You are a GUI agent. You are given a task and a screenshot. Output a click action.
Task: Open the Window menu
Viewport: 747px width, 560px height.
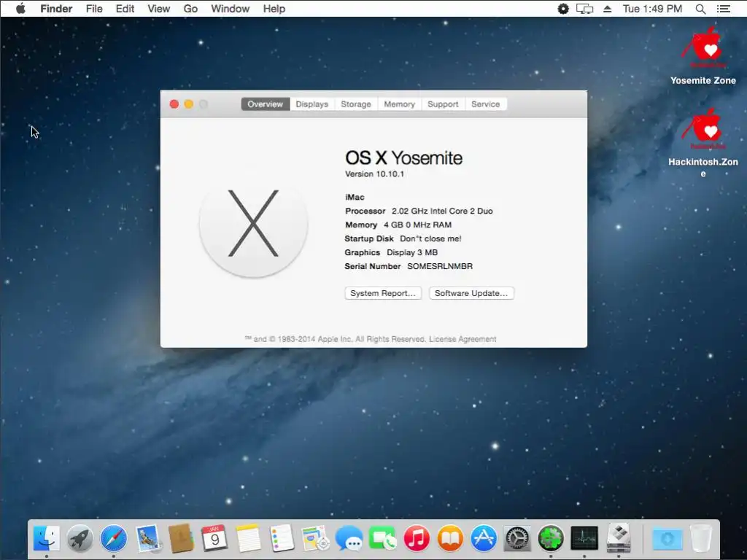(230, 9)
